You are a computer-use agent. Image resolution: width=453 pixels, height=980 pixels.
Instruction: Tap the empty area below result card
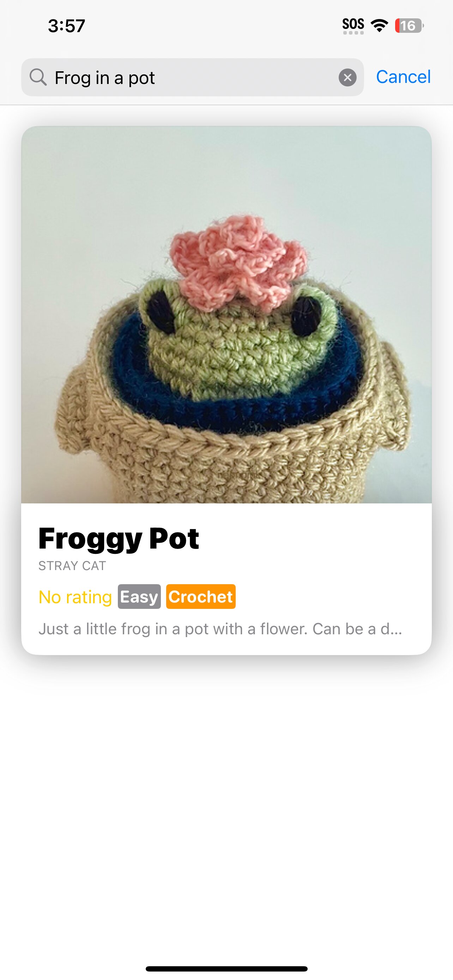(x=226, y=799)
